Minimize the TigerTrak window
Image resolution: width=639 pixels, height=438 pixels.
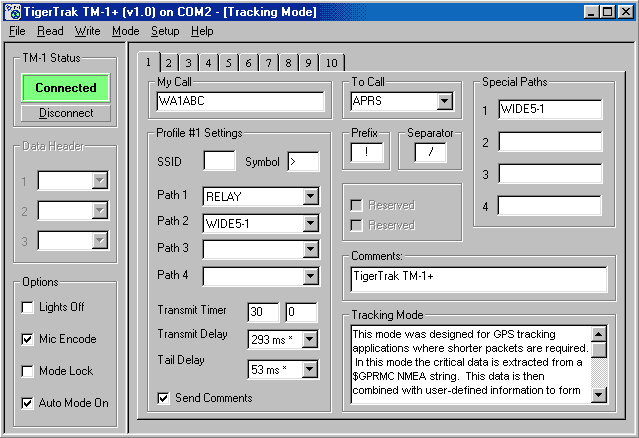pos(591,12)
